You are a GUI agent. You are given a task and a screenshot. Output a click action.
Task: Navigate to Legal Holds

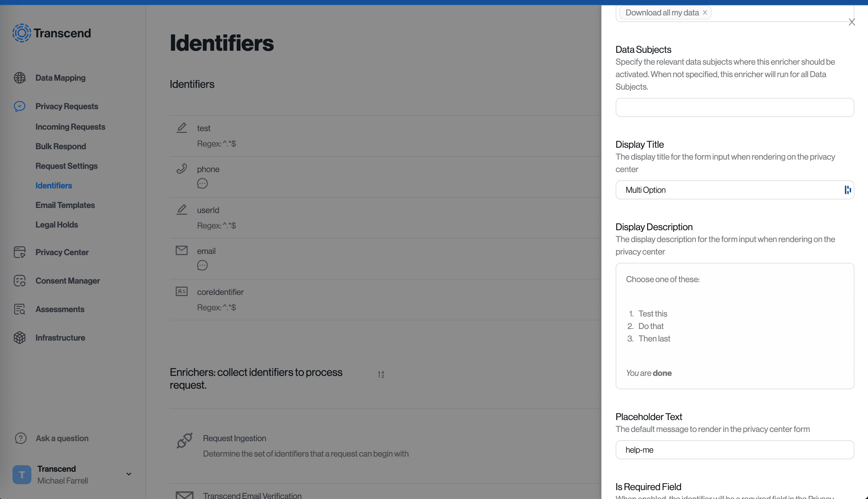coord(57,225)
